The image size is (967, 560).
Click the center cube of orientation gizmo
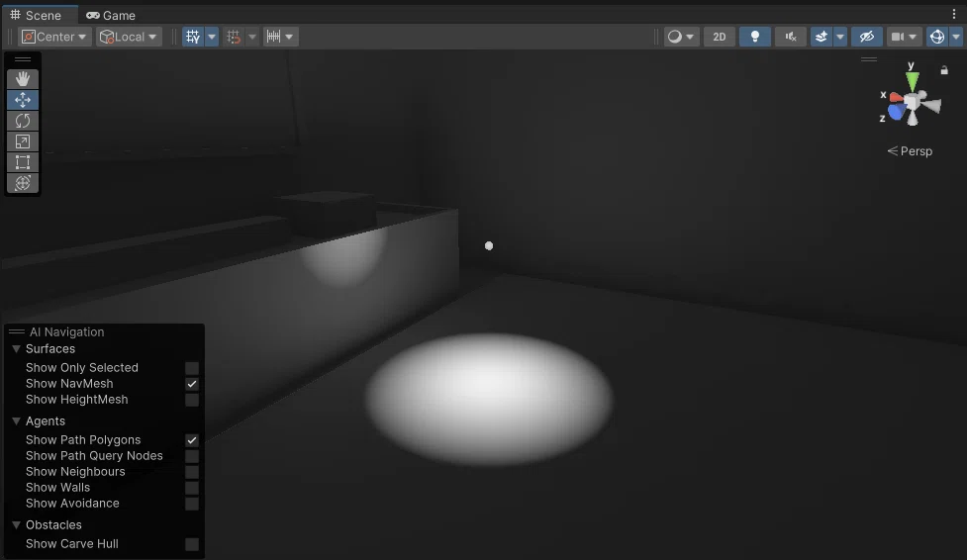[x=913, y=102]
